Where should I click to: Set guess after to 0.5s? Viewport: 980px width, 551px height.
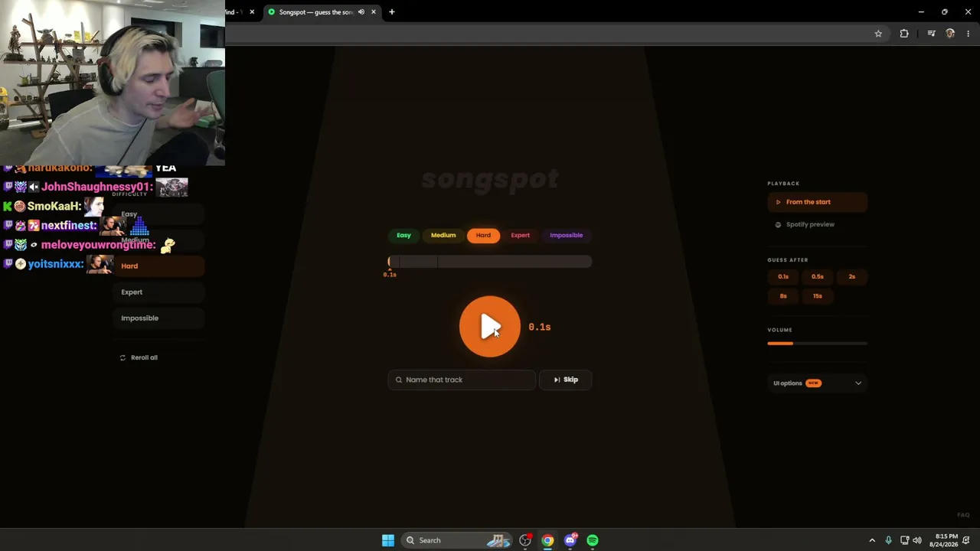(x=818, y=277)
